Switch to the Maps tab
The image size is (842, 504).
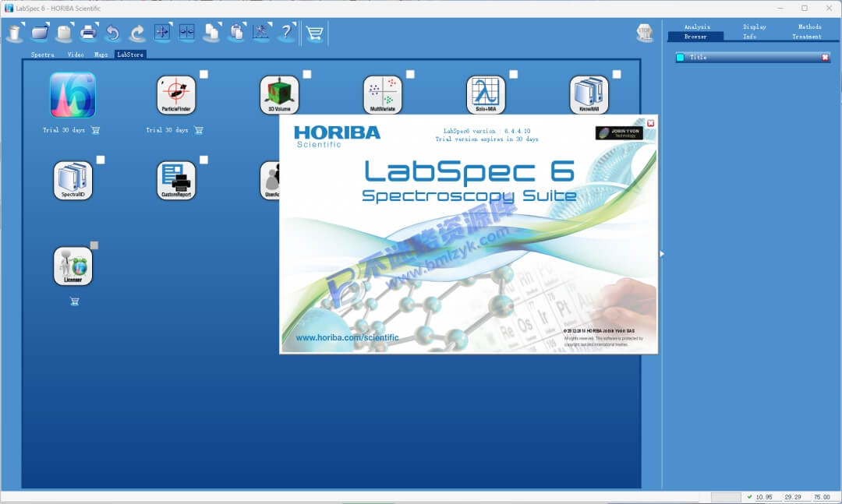click(x=101, y=55)
